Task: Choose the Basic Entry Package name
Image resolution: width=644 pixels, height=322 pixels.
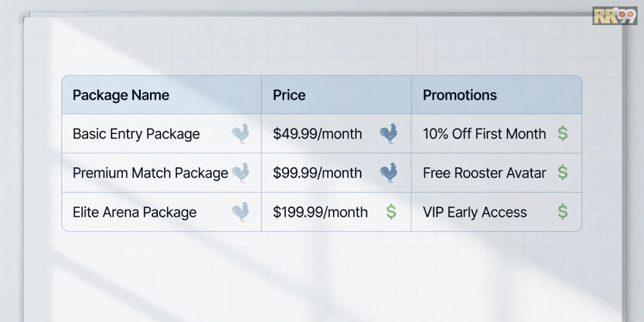Action: click(x=136, y=134)
